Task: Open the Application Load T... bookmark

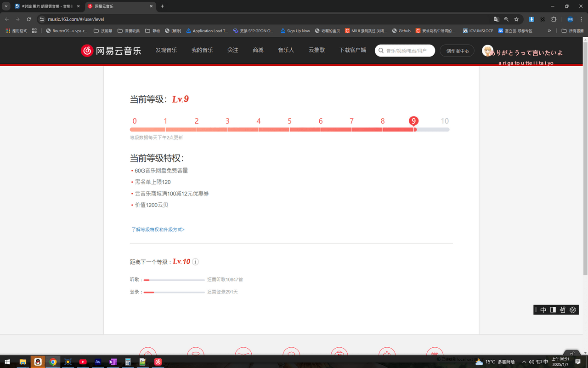Action: 207,31
